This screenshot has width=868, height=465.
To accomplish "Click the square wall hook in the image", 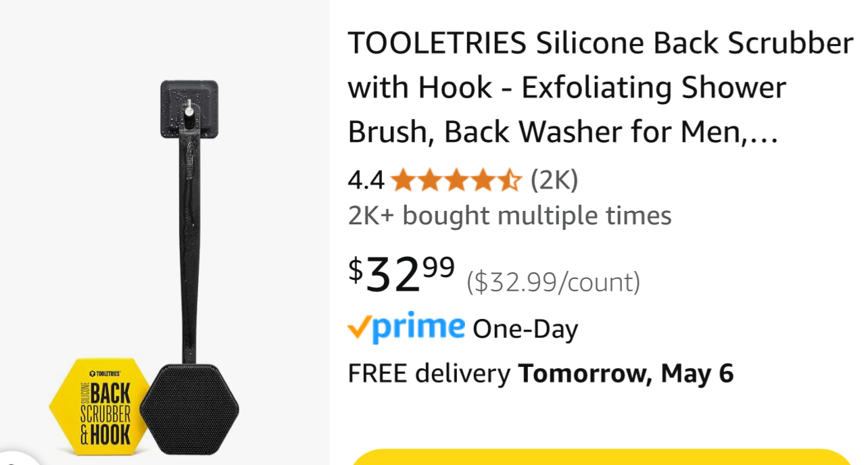I will [189, 109].
